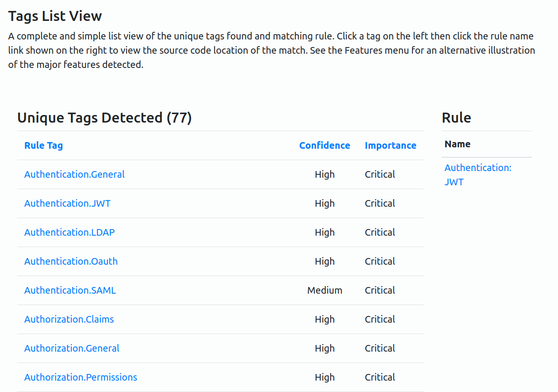Click the Critical importance cell for Authentication.General
558x392 pixels.
(380, 174)
